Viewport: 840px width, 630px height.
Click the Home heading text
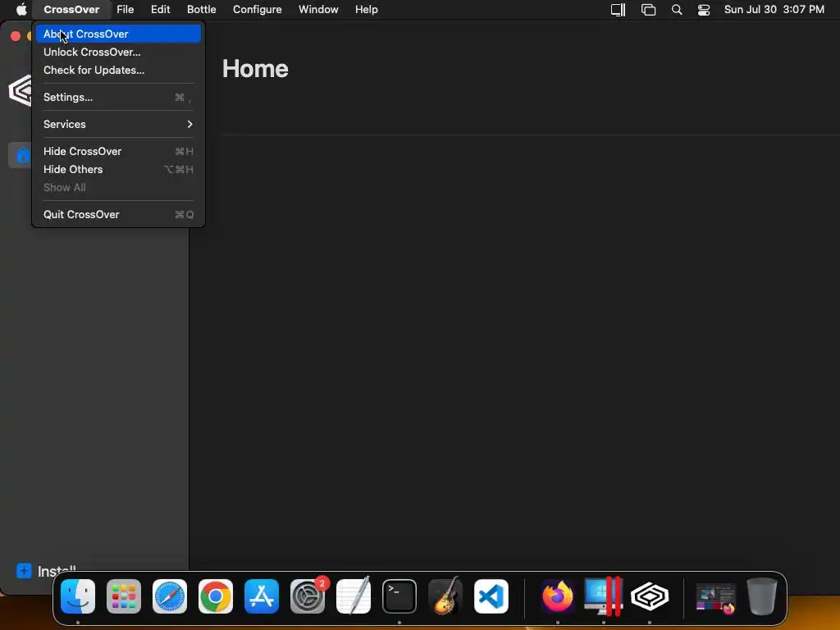pyautogui.click(x=255, y=69)
